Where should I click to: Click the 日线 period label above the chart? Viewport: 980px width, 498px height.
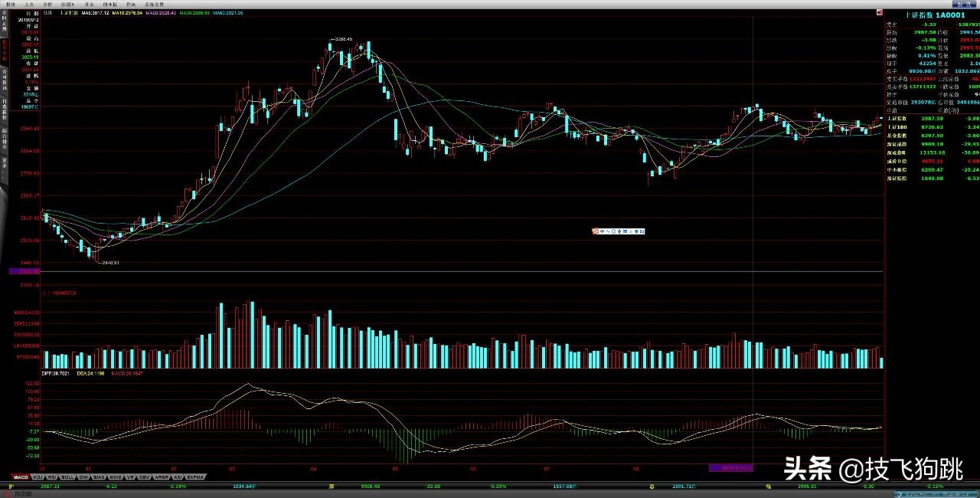point(47,13)
